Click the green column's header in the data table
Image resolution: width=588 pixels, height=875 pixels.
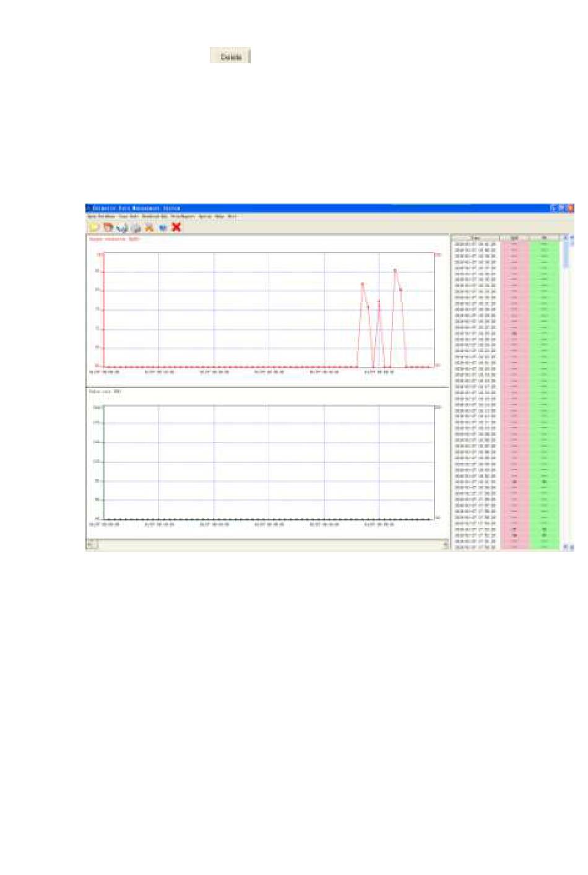pos(544,238)
